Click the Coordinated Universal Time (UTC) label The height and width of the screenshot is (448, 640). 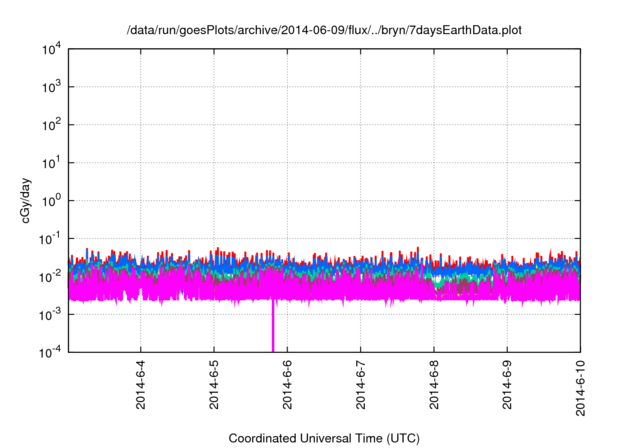(x=324, y=438)
